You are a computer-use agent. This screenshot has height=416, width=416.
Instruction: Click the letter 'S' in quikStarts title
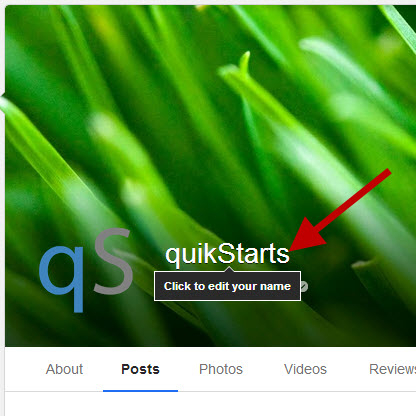click(225, 254)
